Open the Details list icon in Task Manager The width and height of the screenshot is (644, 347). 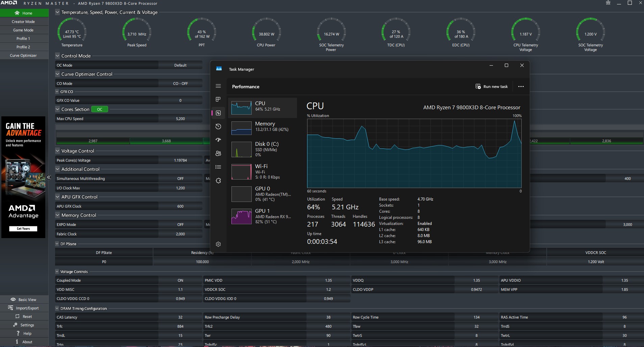[x=218, y=167]
